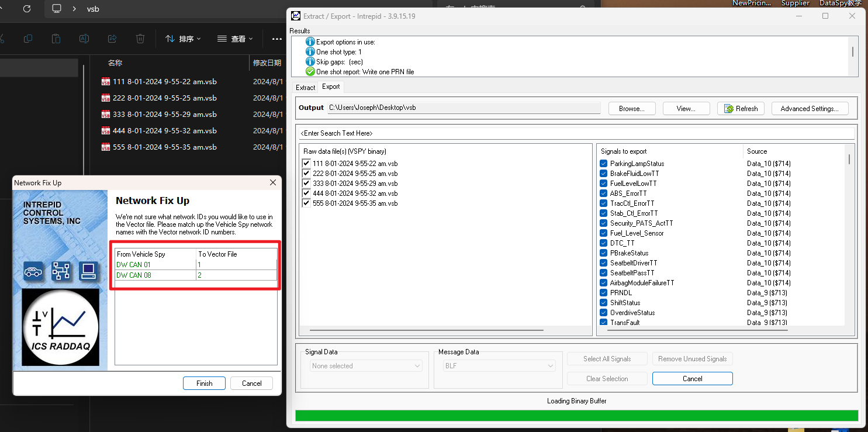Click the green Loading Binary Buffer progress bar
The width and height of the screenshot is (868, 432).
pos(577,416)
